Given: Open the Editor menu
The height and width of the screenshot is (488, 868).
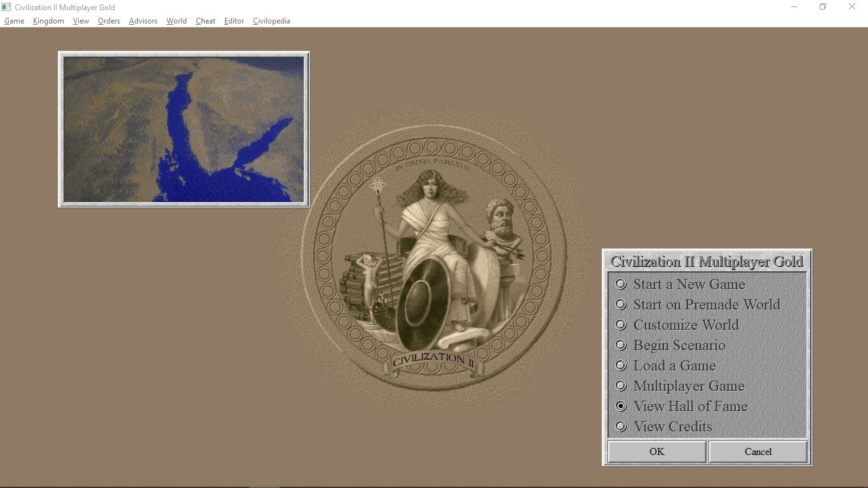Looking at the screenshot, I should coord(234,21).
